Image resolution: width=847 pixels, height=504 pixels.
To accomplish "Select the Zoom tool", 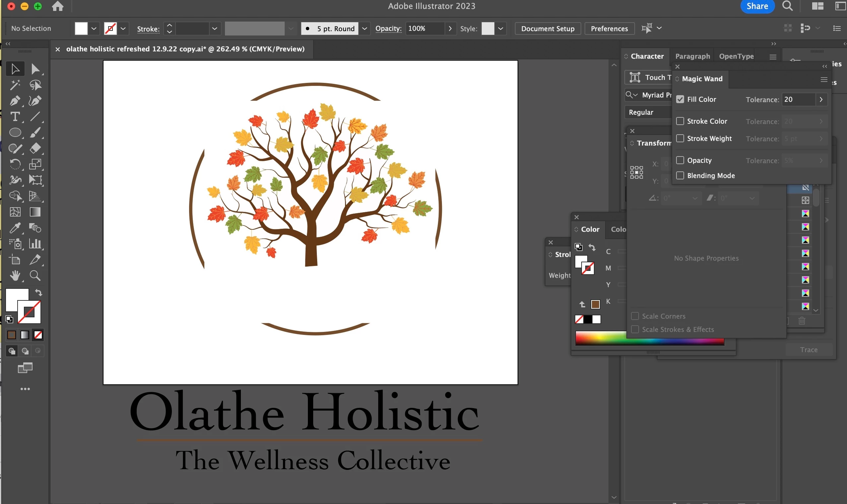I will click(35, 276).
